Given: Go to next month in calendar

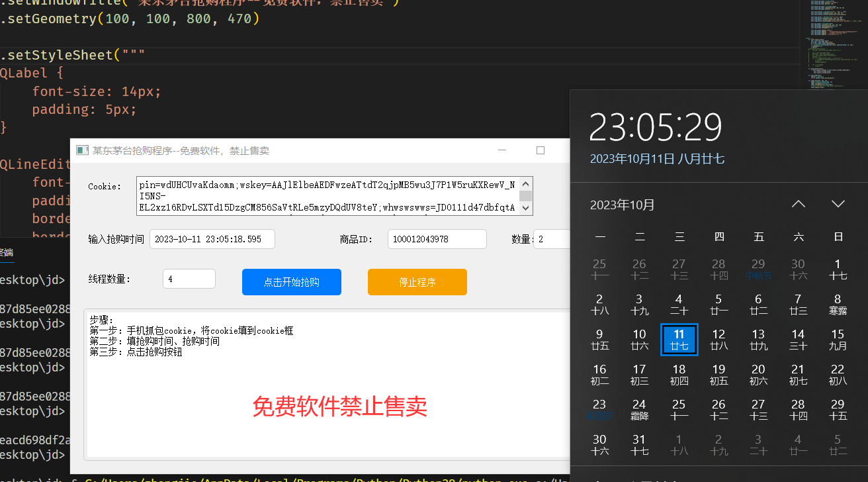Looking at the screenshot, I should [838, 204].
